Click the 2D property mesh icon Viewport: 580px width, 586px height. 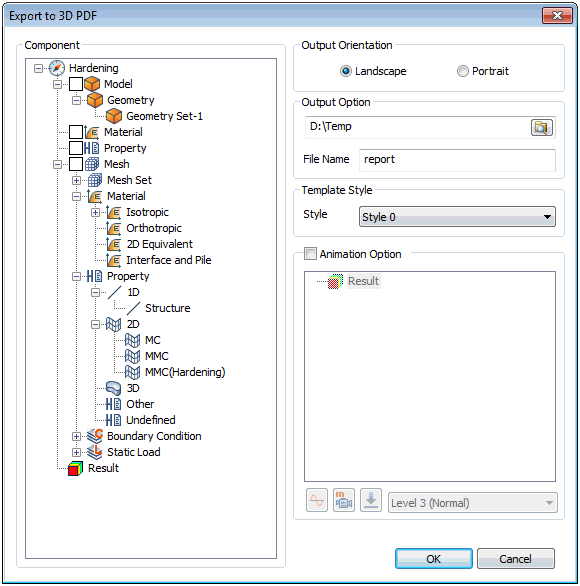click(114, 324)
